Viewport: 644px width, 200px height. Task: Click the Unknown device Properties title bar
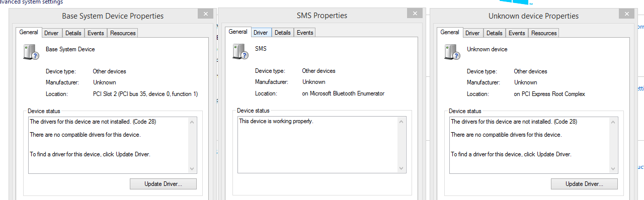(x=533, y=16)
